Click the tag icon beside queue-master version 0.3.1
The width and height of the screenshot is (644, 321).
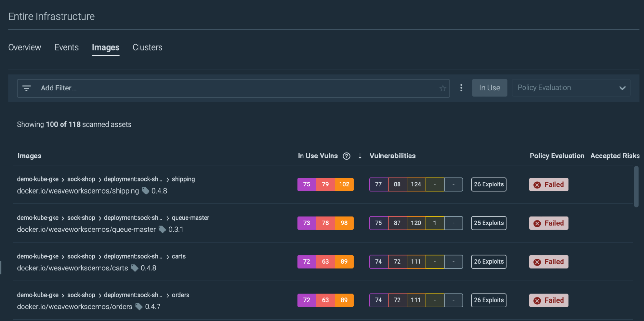click(162, 230)
